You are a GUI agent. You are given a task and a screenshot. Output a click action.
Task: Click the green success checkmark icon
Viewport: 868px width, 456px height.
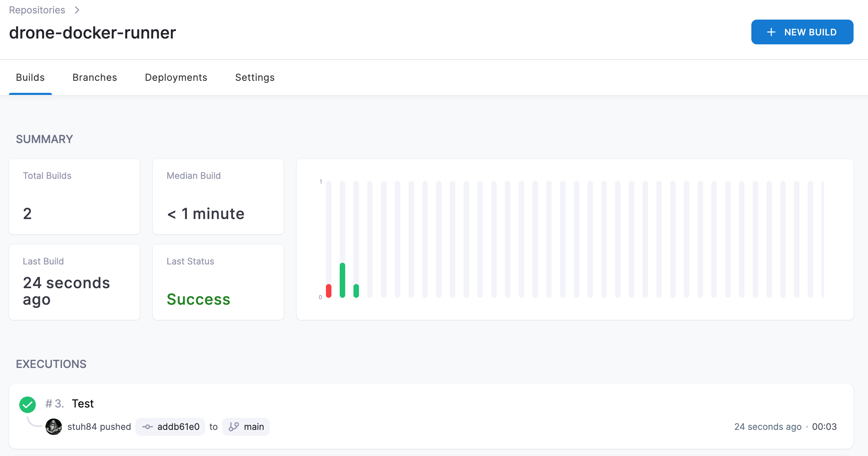[28, 404]
